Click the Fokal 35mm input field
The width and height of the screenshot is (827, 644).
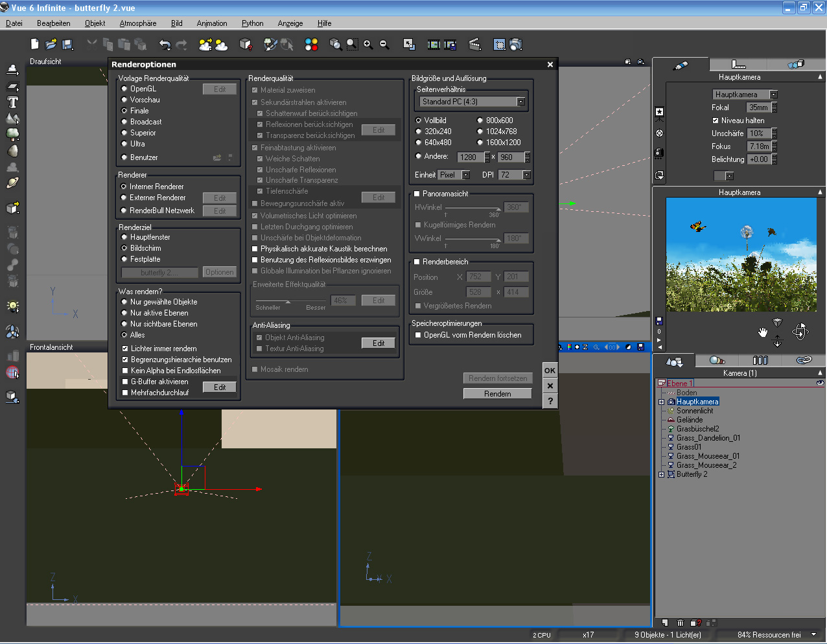758,108
